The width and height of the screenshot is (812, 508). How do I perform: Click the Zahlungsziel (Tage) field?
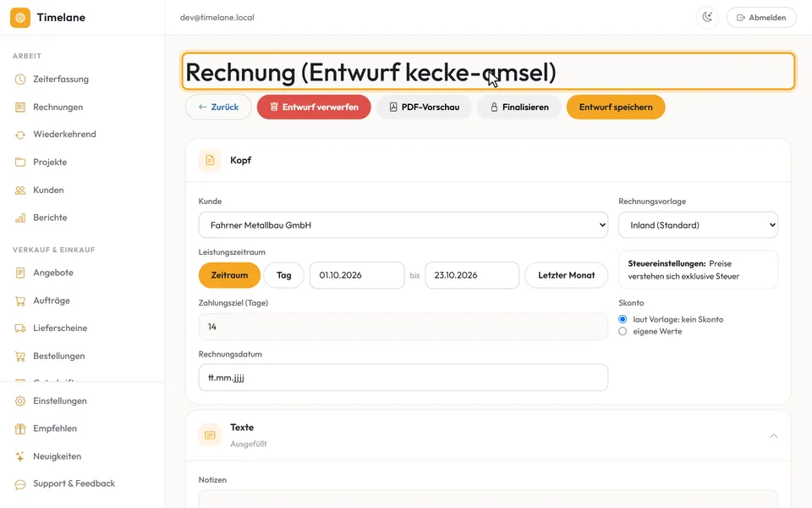403,327
